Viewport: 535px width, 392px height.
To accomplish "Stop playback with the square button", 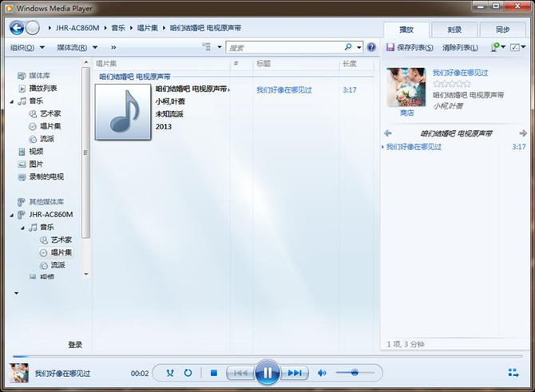I will point(214,373).
